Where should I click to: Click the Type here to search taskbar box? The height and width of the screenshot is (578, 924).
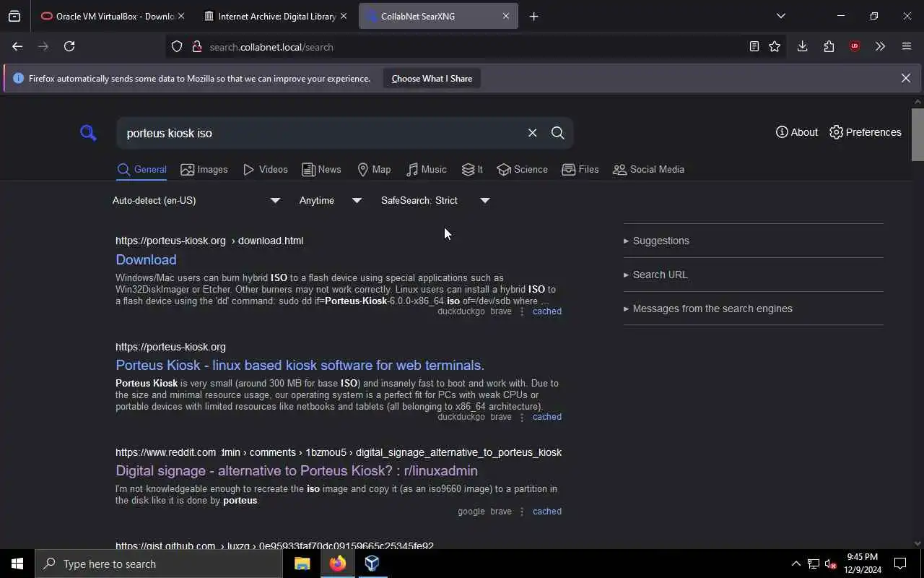coord(159,564)
